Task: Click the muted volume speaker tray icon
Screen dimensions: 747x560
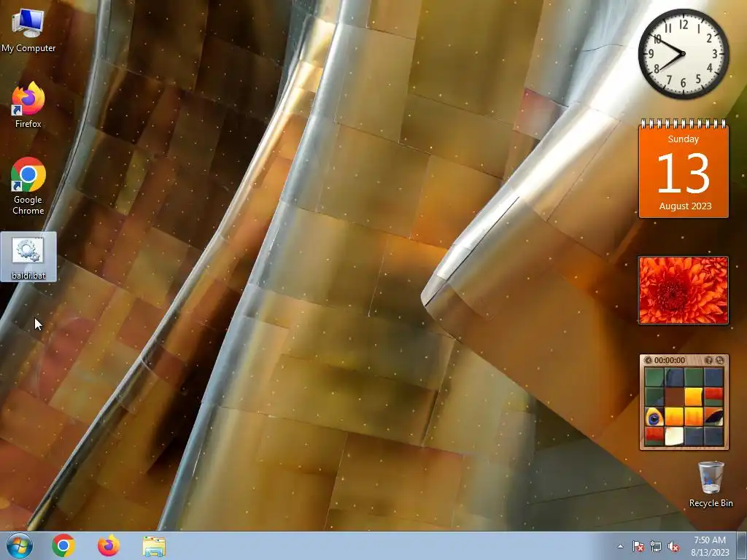Action: tap(673, 546)
